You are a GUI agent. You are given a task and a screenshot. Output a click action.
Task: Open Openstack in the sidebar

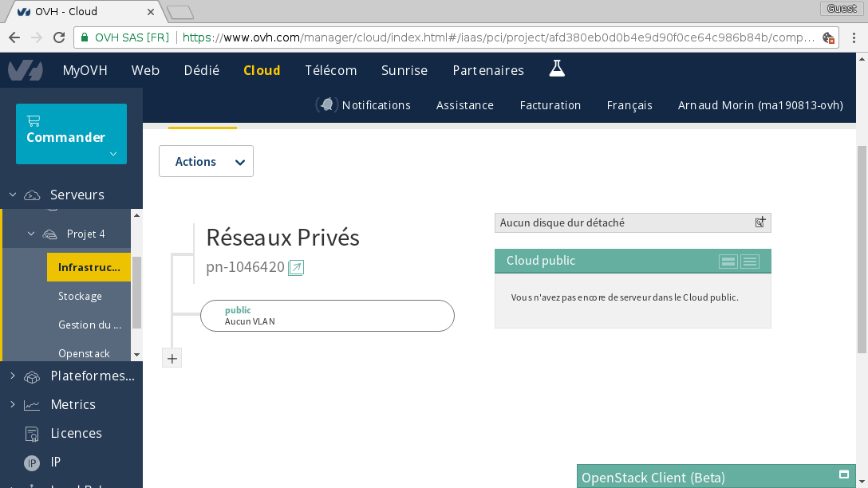coord(84,353)
